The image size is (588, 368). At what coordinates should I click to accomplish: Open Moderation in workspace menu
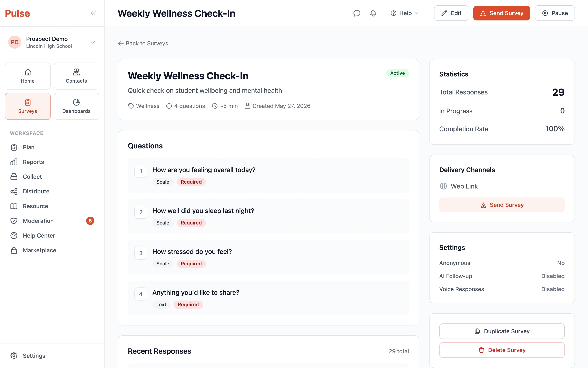click(52, 221)
